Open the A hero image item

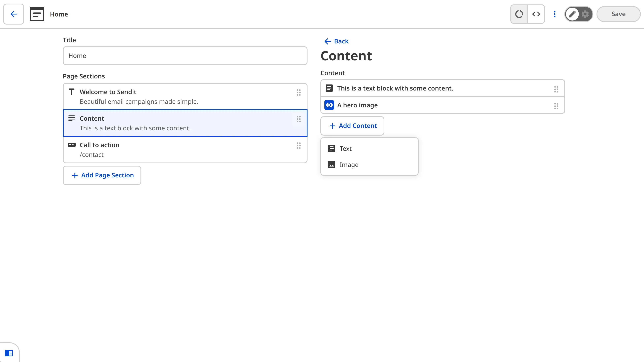click(443, 105)
